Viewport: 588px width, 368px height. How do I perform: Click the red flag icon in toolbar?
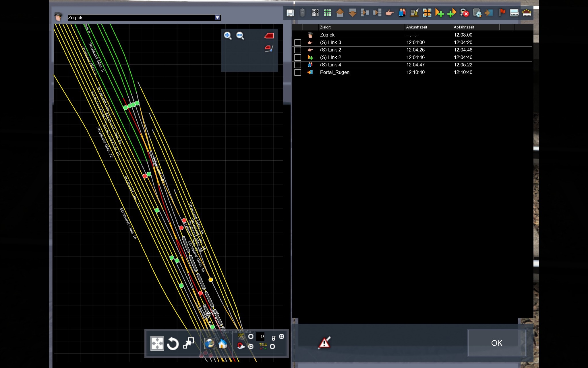pos(502,13)
